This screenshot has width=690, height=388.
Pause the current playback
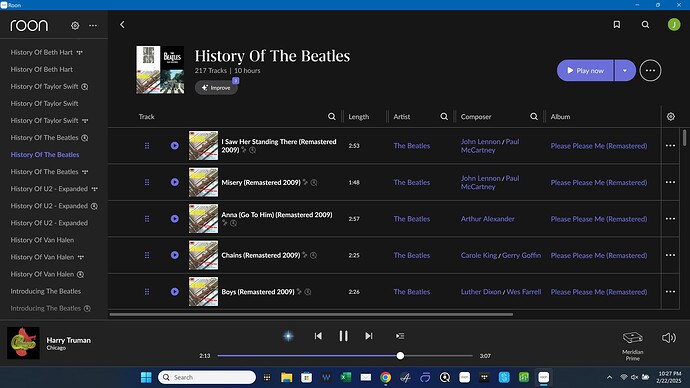click(x=343, y=336)
